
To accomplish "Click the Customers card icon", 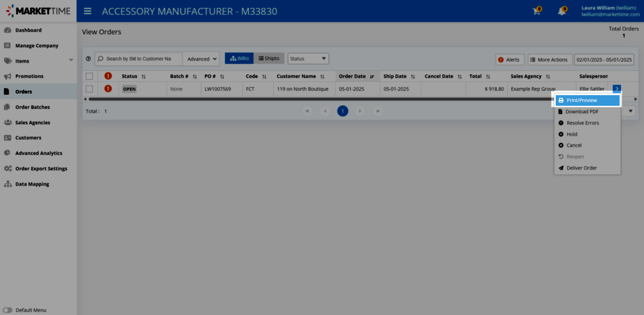I will [8, 138].
